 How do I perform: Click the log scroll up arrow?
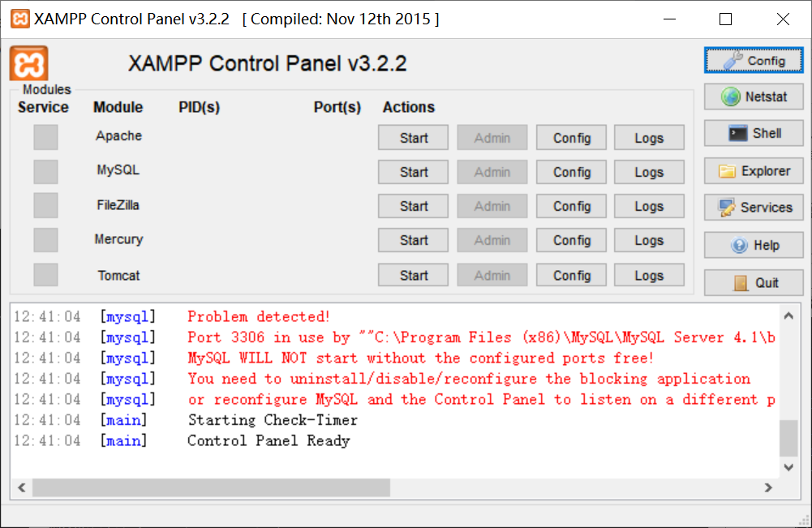[x=788, y=316]
